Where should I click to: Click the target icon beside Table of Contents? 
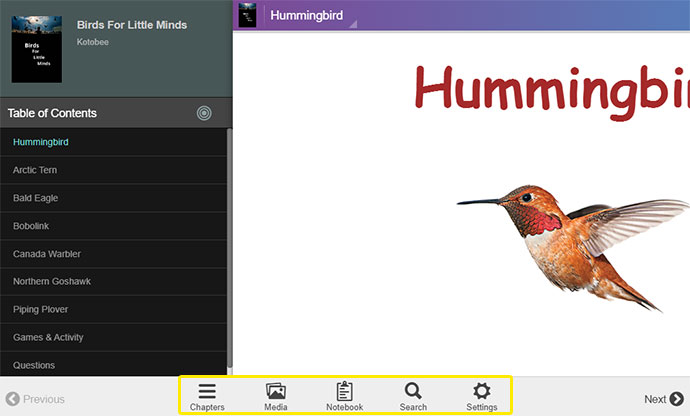[x=204, y=113]
